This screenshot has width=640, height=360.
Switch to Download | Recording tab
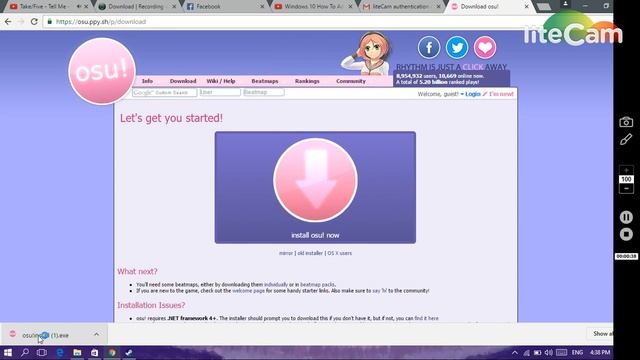[x=136, y=7]
